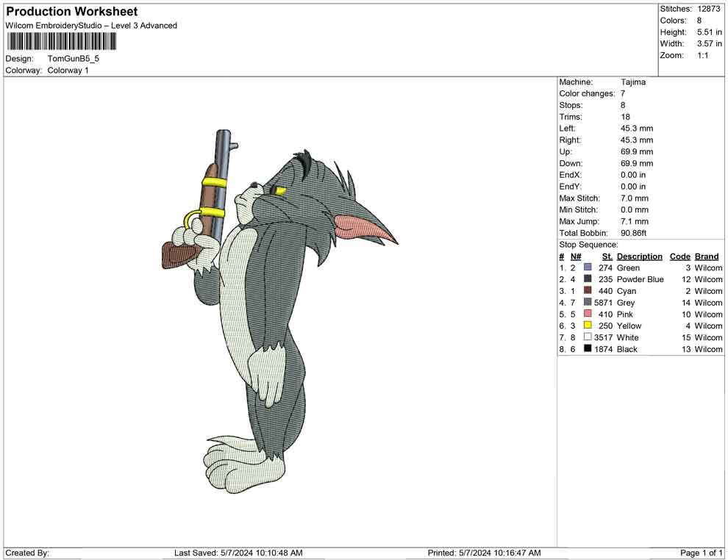Click the 'Code' column header
This screenshot has width=728, height=560.
click(680, 256)
